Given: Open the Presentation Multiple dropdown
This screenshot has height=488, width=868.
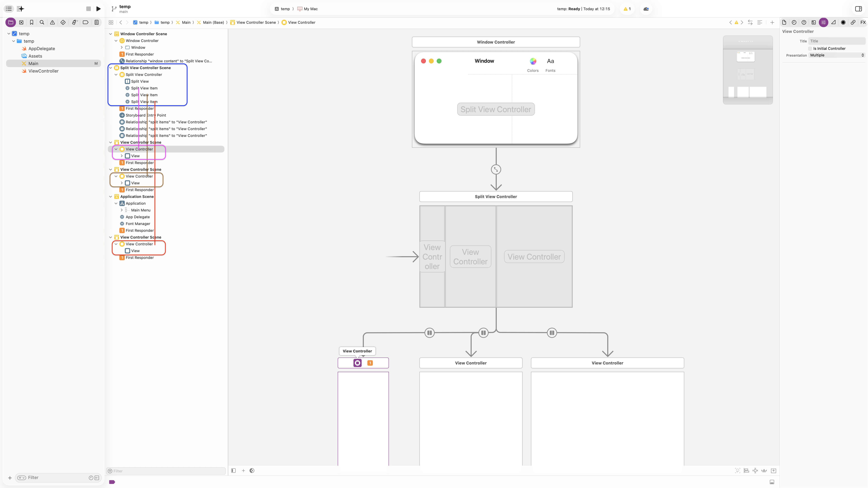Looking at the screenshot, I should click(837, 55).
